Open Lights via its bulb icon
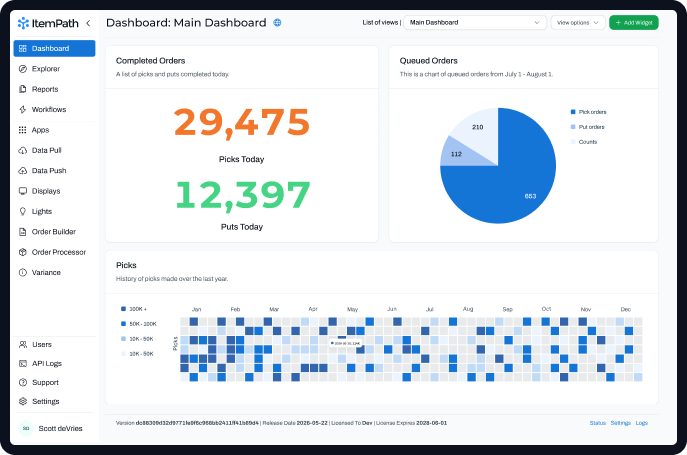The width and height of the screenshot is (687, 455). (23, 211)
